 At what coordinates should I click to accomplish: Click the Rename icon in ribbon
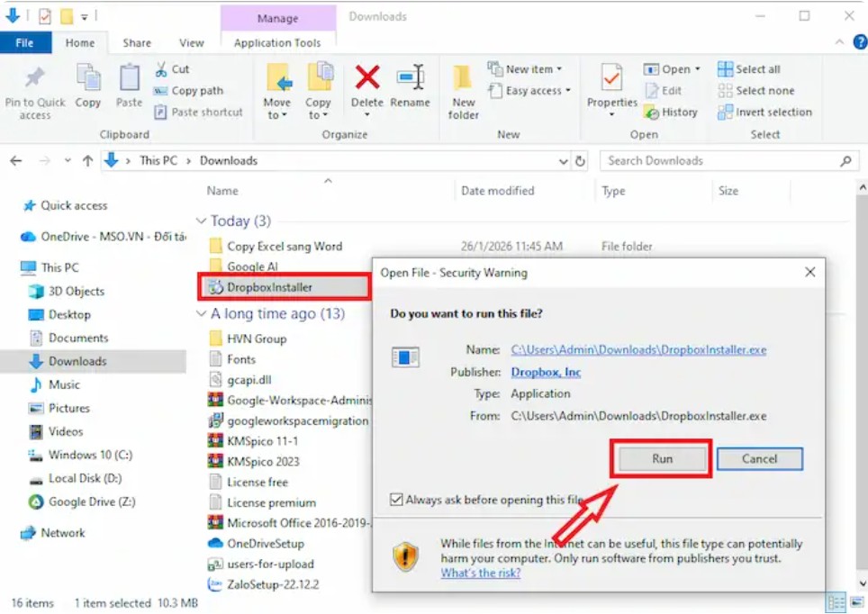pyautogui.click(x=410, y=79)
